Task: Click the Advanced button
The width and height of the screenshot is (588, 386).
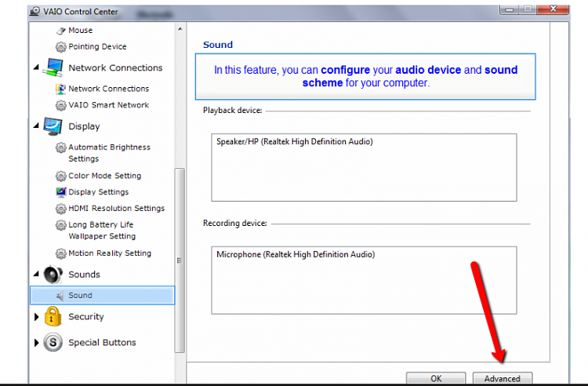Action: 502,378
